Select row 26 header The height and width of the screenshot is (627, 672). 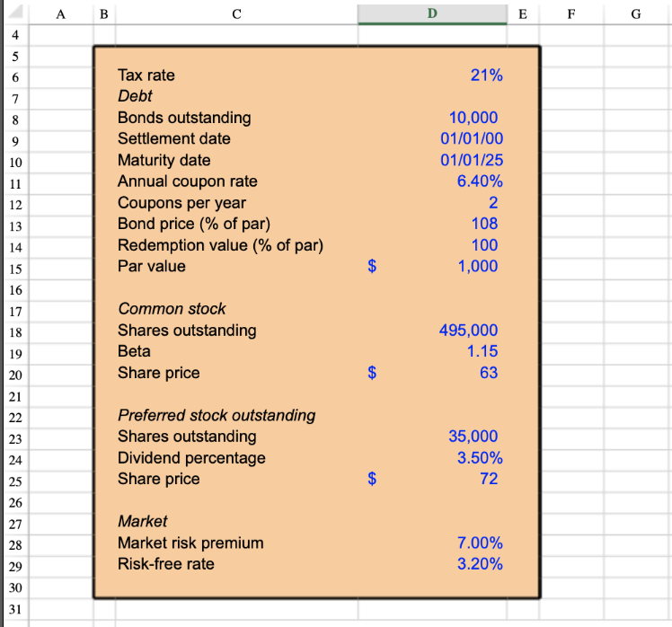coord(15,502)
